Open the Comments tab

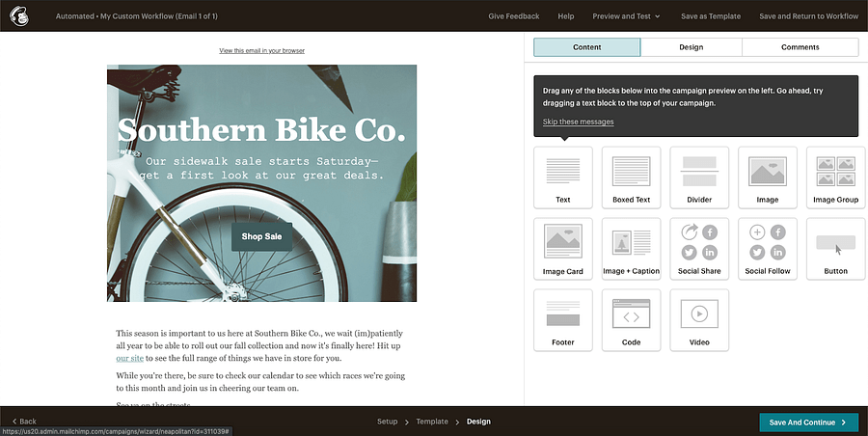click(800, 47)
